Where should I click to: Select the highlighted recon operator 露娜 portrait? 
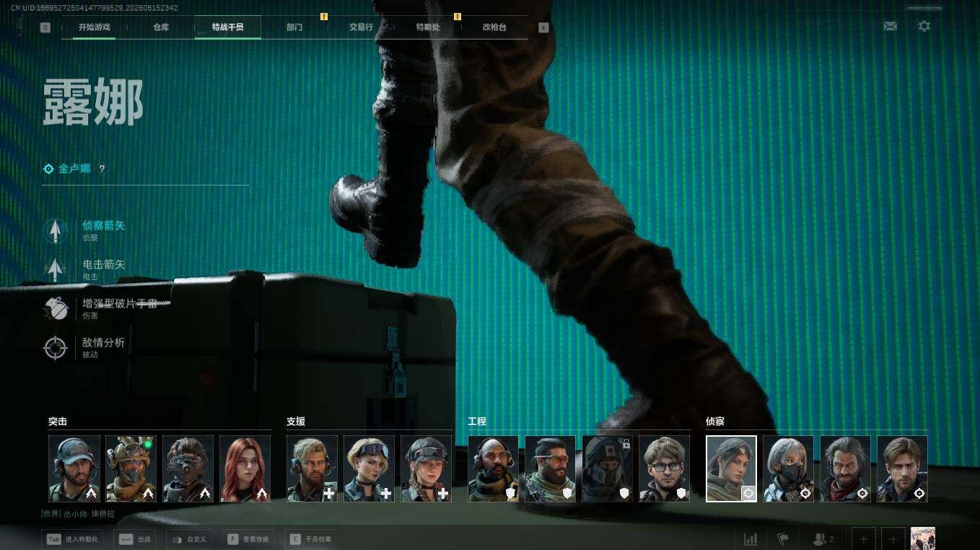(731, 468)
